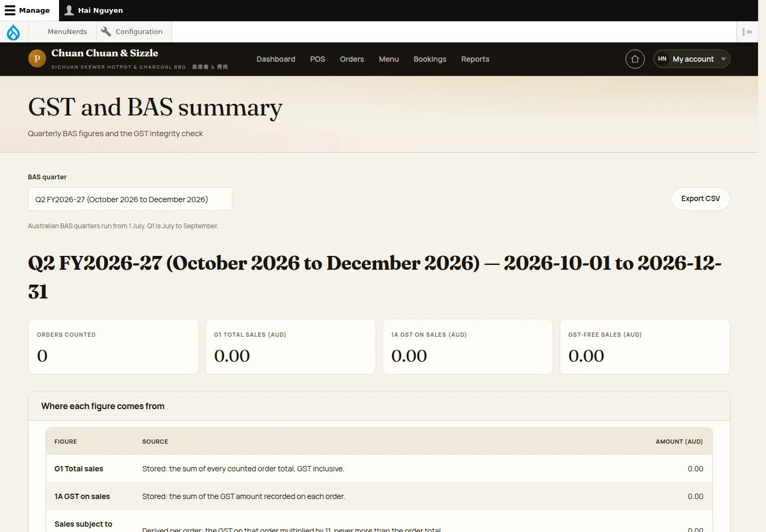Image resolution: width=766 pixels, height=532 pixels.
Task: Click the Configuration toolbar item
Action: (x=134, y=32)
